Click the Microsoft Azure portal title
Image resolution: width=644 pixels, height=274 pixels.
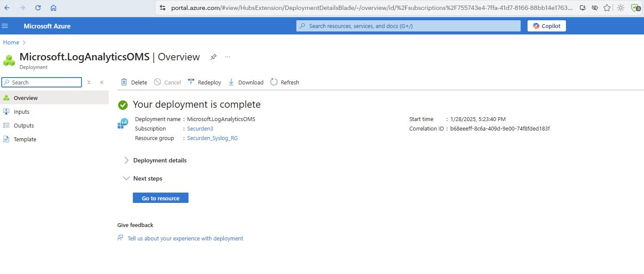click(x=47, y=26)
